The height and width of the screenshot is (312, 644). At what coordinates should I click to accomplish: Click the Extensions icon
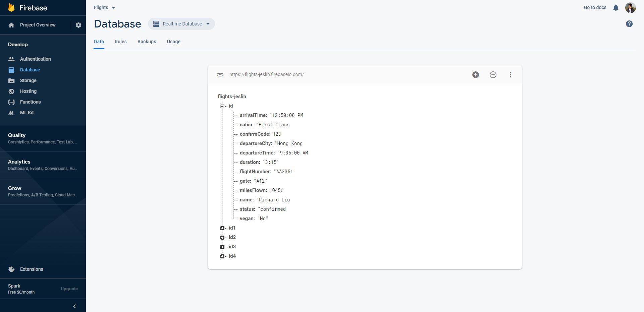coord(11,269)
